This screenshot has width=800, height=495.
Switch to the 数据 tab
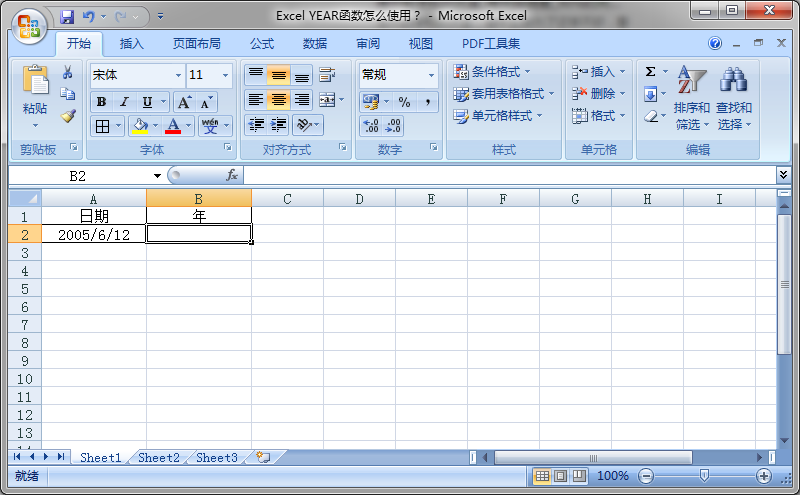coord(315,44)
